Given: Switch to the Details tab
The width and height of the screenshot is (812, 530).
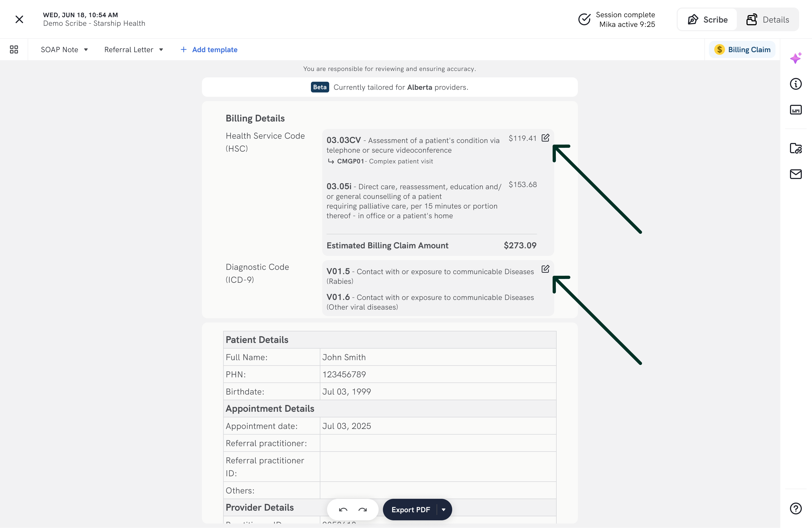Looking at the screenshot, I should (768, 20).
